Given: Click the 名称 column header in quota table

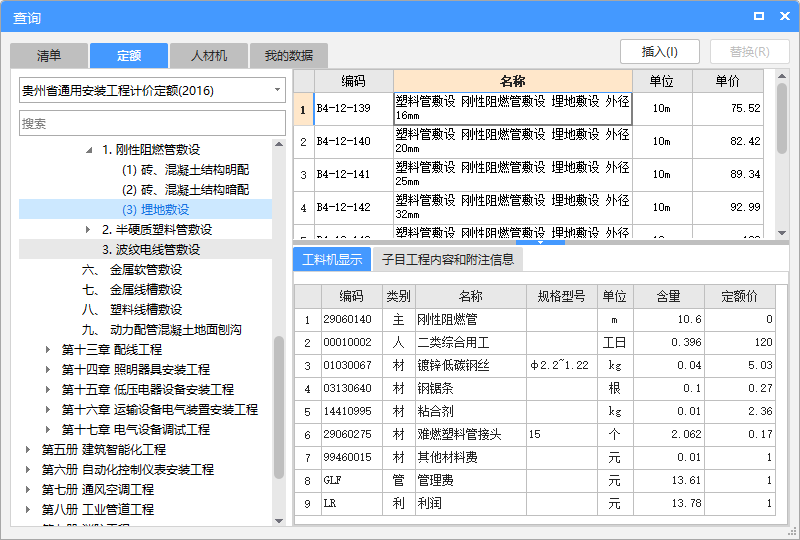Looking at the screenshot, I should tap(513, 81).
